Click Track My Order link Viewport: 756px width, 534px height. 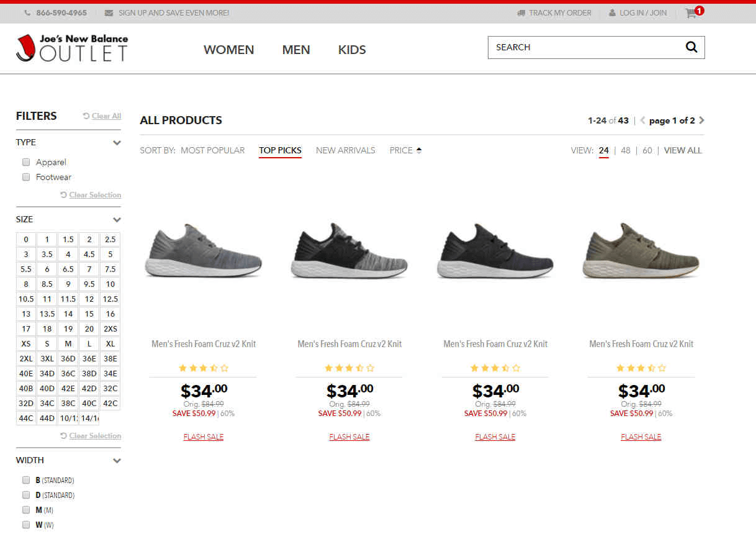tap(554, 12)
